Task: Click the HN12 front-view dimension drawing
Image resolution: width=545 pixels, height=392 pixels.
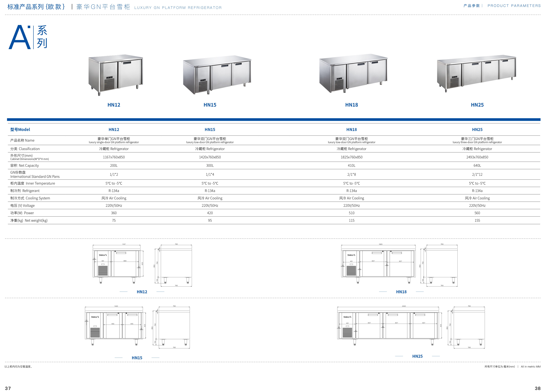Action: pos(118,264)
